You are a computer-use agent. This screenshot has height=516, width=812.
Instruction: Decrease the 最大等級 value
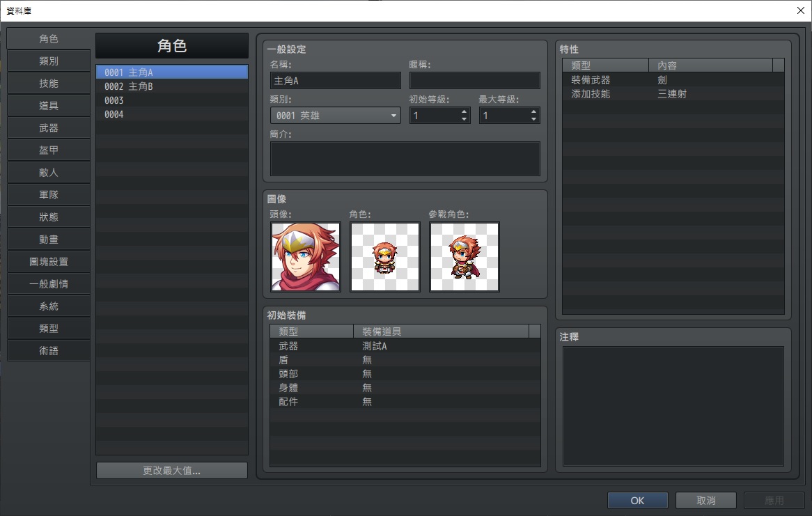click(x=533, y=119)
